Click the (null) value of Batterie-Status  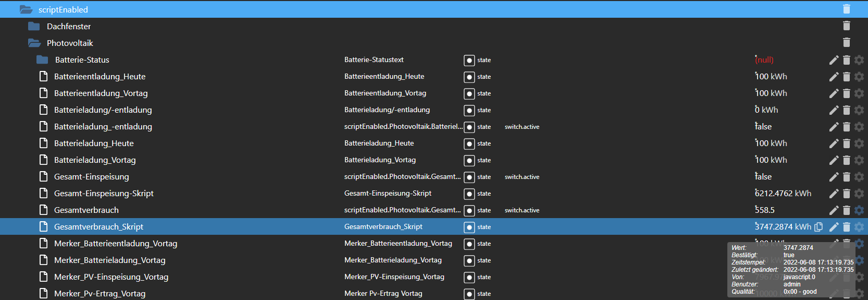[764, 59]
